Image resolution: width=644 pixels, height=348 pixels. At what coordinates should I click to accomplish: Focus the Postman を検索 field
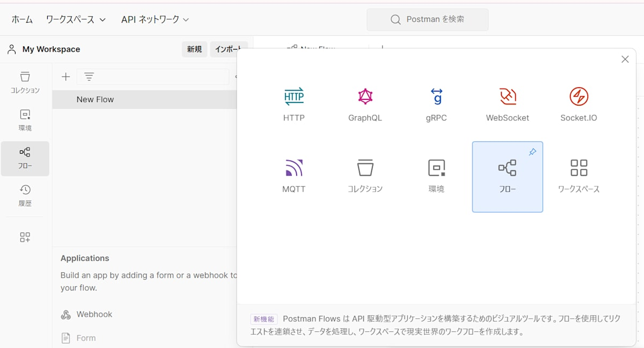pos(428,19)
